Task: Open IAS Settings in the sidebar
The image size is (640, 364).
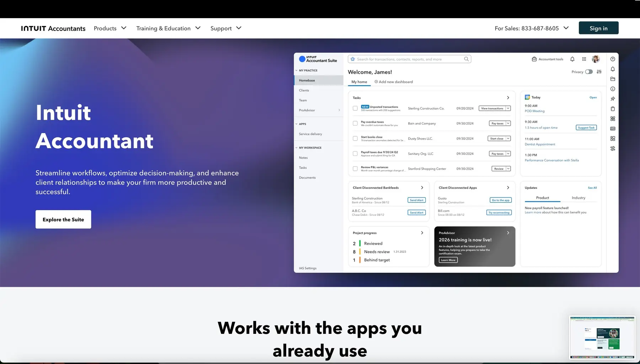Action: pos(308,268)
